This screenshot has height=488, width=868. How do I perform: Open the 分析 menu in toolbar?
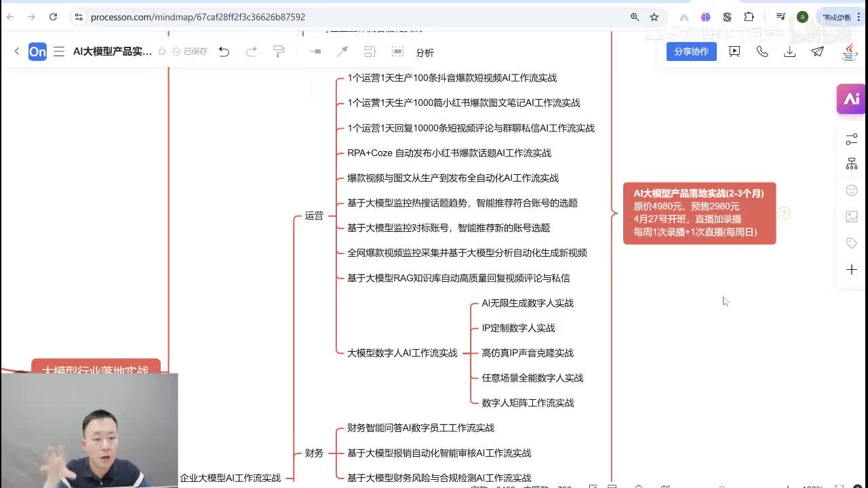click(425, 52)
